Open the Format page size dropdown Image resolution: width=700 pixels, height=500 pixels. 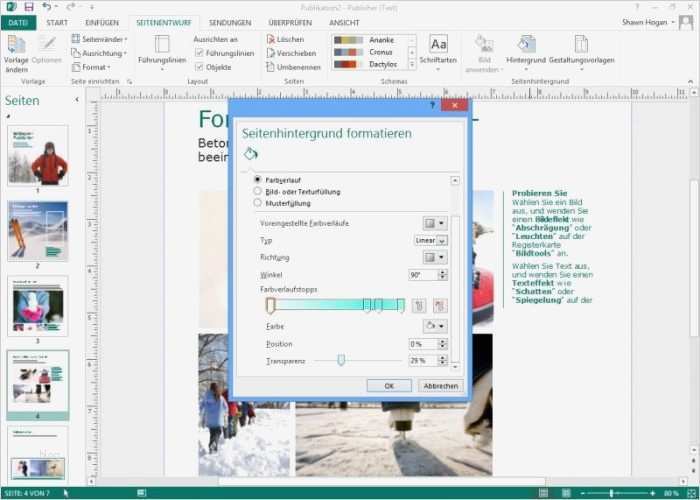click(x=91, y=67)
